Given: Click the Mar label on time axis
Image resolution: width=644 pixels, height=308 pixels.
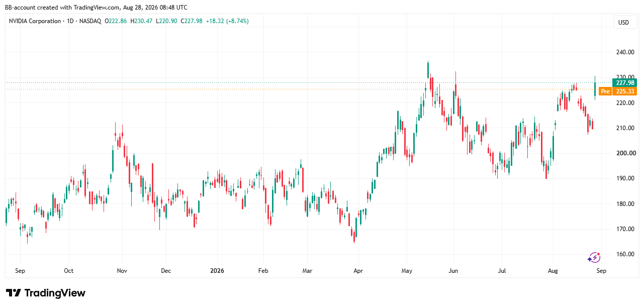Looking at the screenshot, I should tap(307, 271).
